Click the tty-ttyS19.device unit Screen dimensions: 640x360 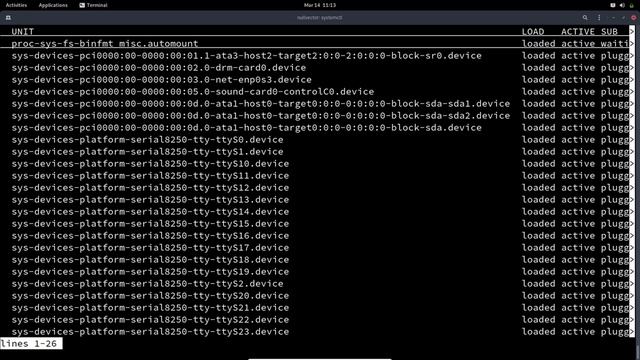150,272
